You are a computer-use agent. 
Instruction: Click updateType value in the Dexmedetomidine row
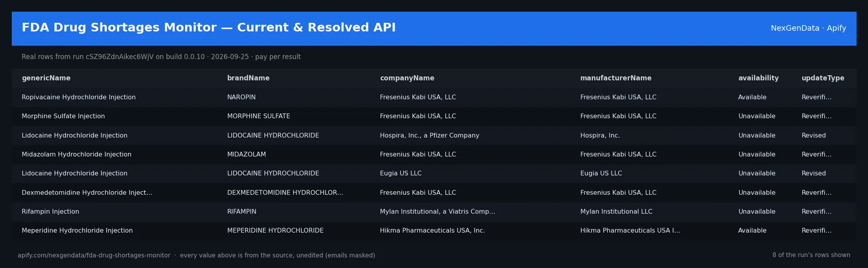(x=816, y=193)
